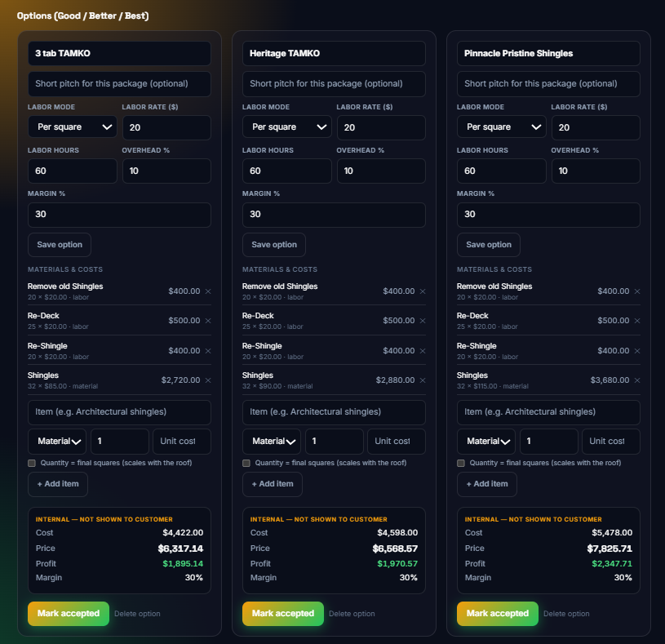
Task: Check 'Quantity = final squares' in 3 tab TAMKO
Action: (x=32, y=463)
